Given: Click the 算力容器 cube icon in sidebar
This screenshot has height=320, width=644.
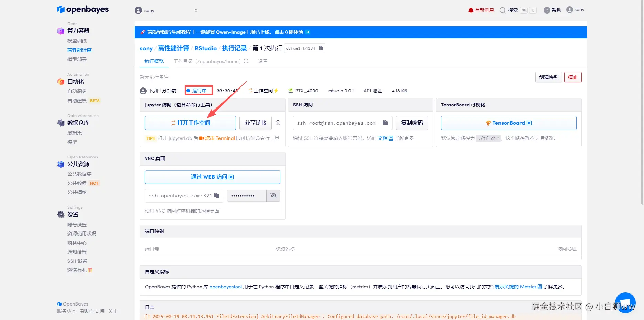Looking at the screenshot, I should coord(61,31).
